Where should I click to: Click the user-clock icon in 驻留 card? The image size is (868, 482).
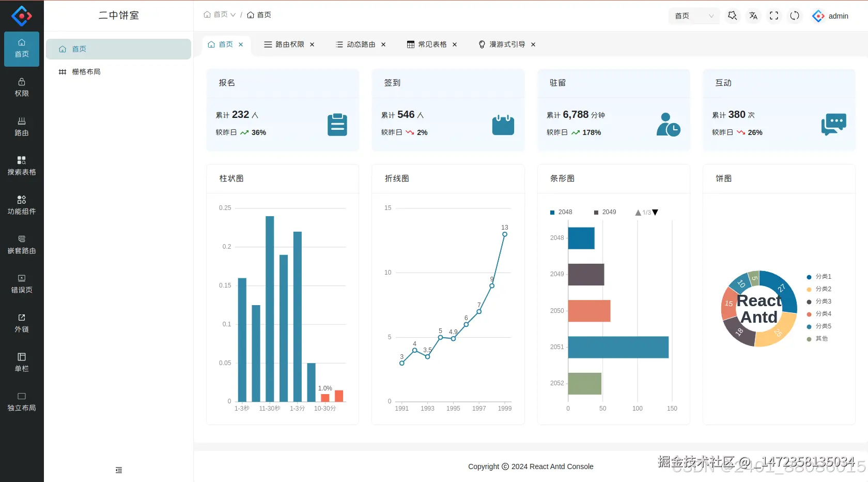[669, 125]
